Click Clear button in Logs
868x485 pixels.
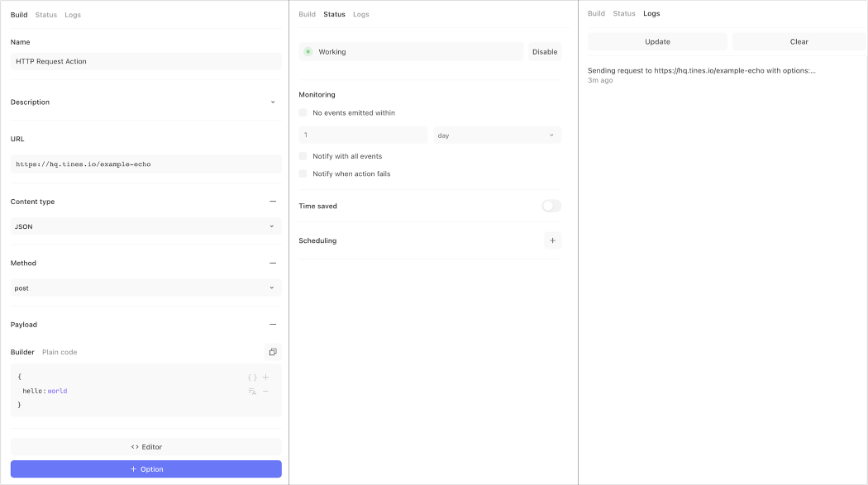(x=799, y=41)
